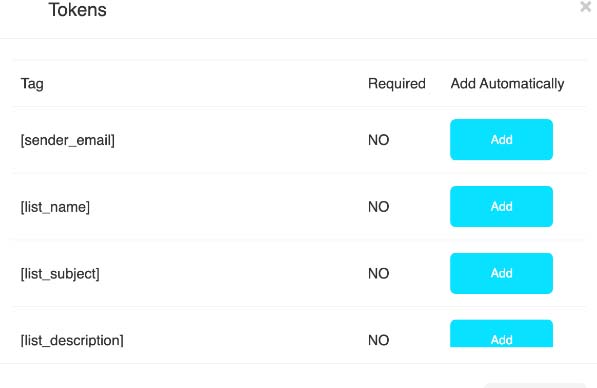
Task: Select the [list_description] tag text
Action: tap(72, 340)
